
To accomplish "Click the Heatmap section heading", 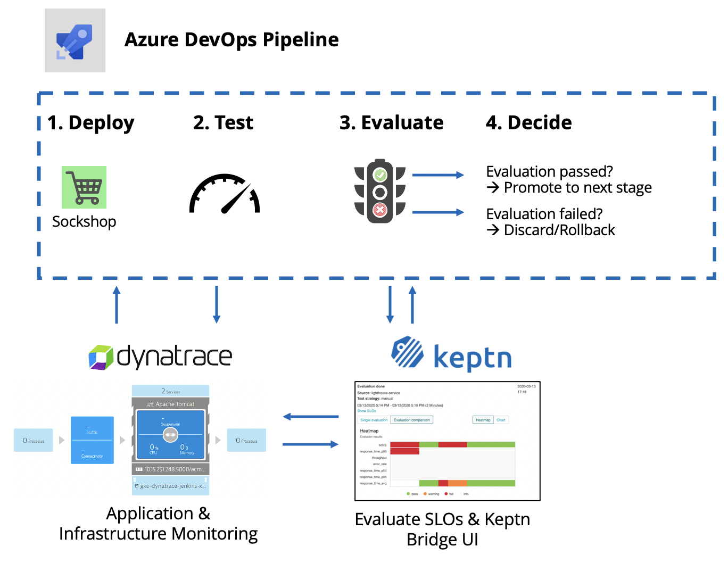I will tap(369, 431).
